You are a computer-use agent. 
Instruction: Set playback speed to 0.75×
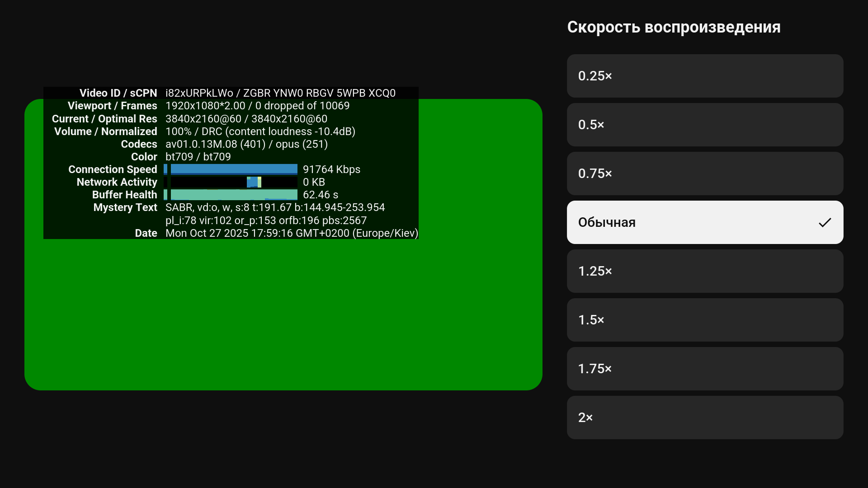[705, 174]
